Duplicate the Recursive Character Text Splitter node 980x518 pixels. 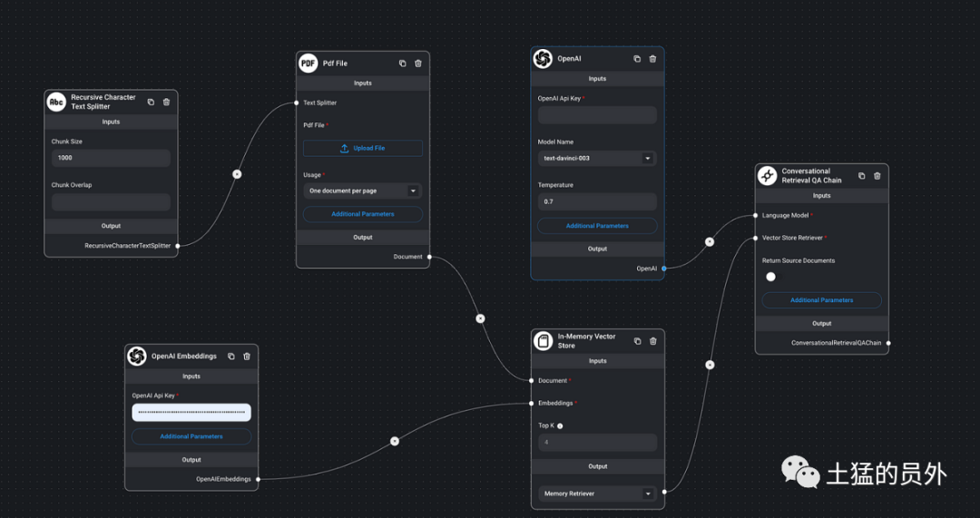pyautogui.click(x=151, y=102)
